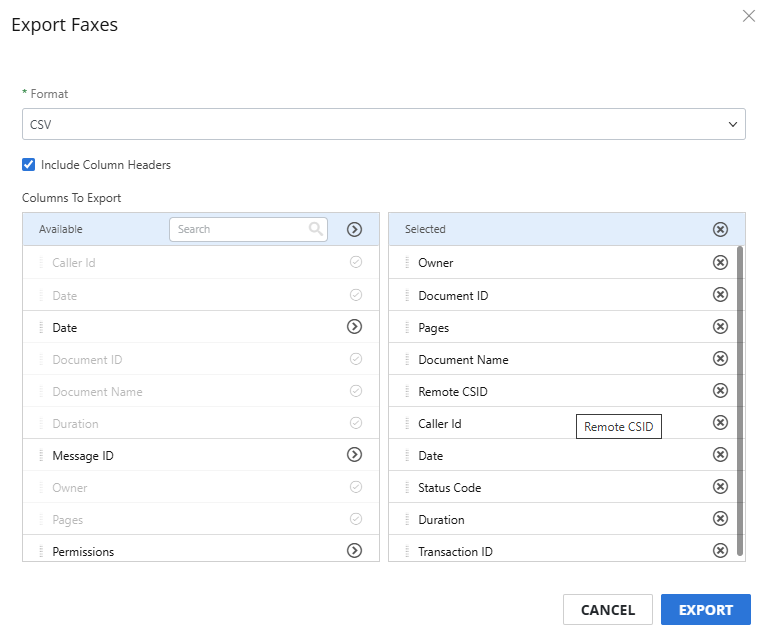Remove Owner from selected columns
The width and height of the screenshot is (760, 634).
click(x=720, y=262)
